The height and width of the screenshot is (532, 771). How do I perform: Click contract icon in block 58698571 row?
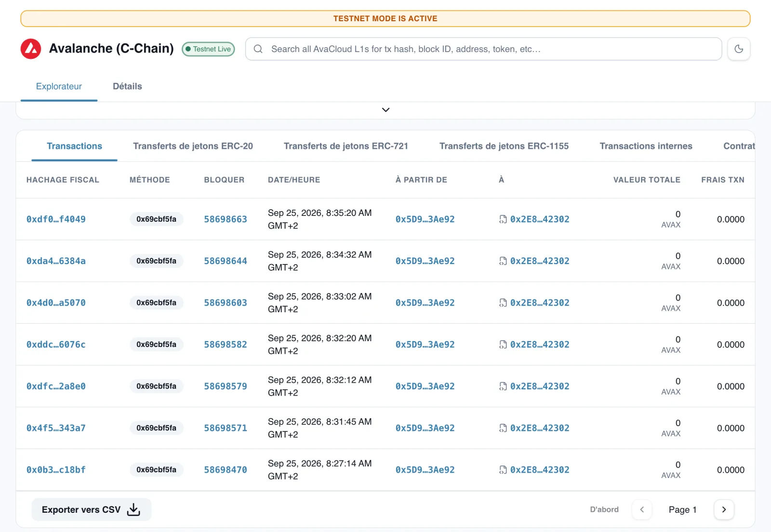point(503,428)
